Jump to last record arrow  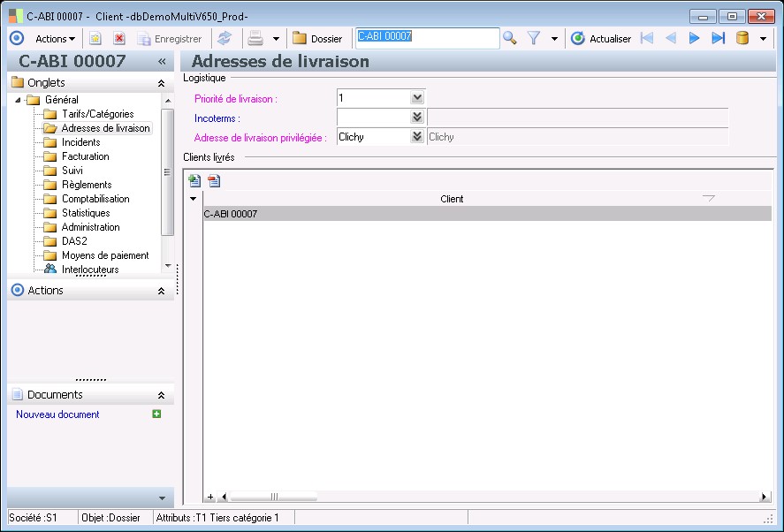click(718, 38)
